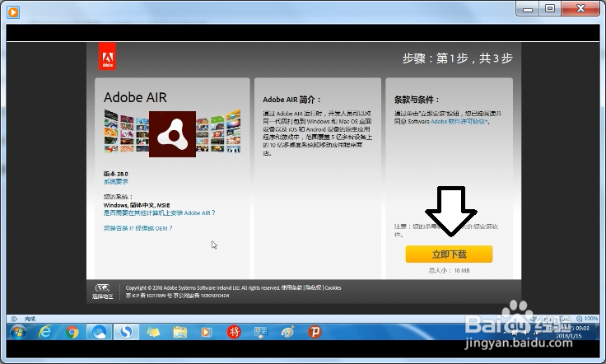Maximize the outer player window
This screenshot has width=606, height=364.
pyautogui.click(x=550, y=8)
